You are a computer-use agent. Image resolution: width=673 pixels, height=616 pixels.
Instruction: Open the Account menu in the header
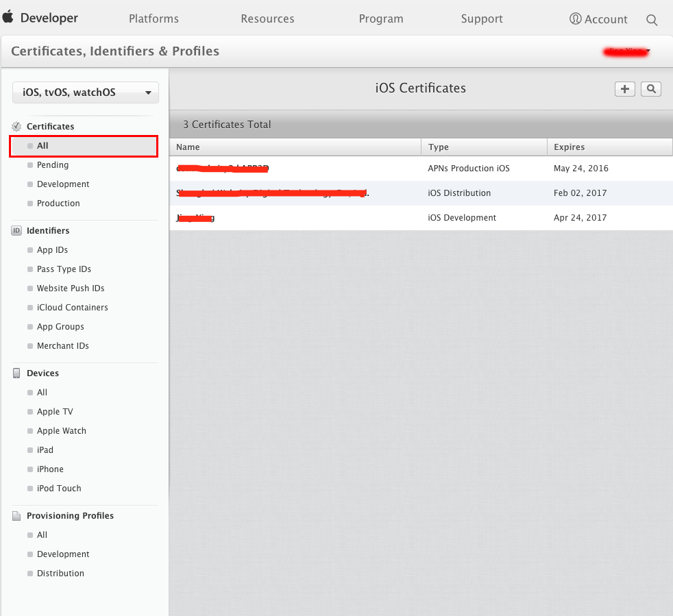(598, 19)
